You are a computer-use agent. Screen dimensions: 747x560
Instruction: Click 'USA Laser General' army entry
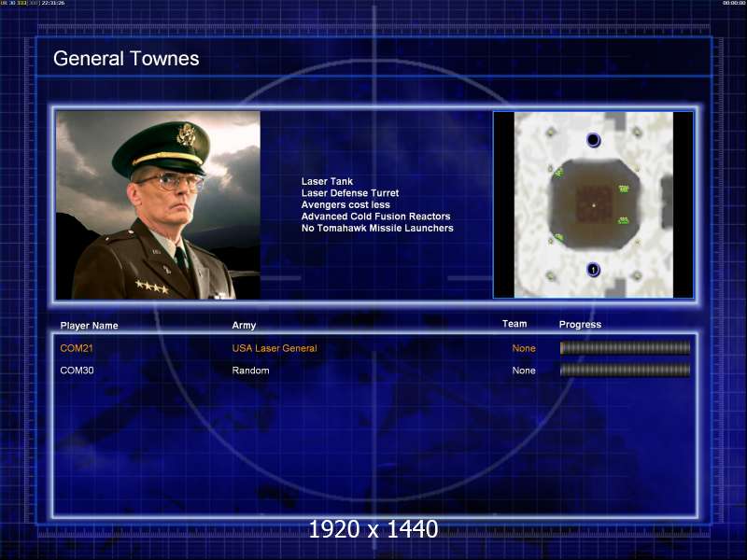275,348
